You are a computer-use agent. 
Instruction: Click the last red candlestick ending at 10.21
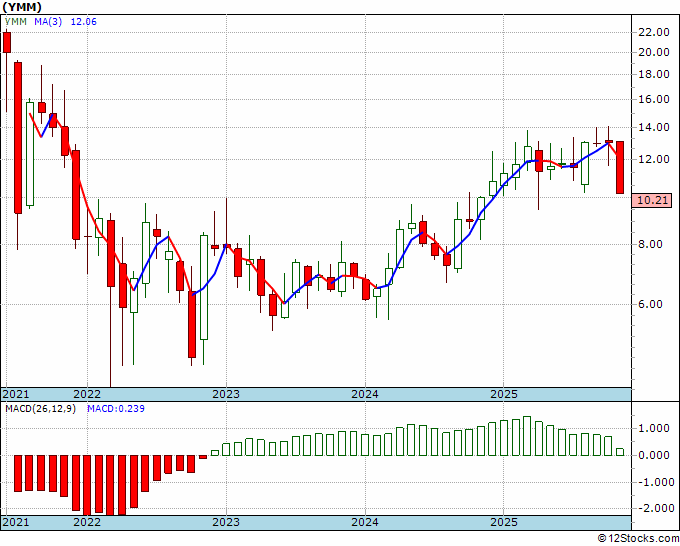[620, 167]
